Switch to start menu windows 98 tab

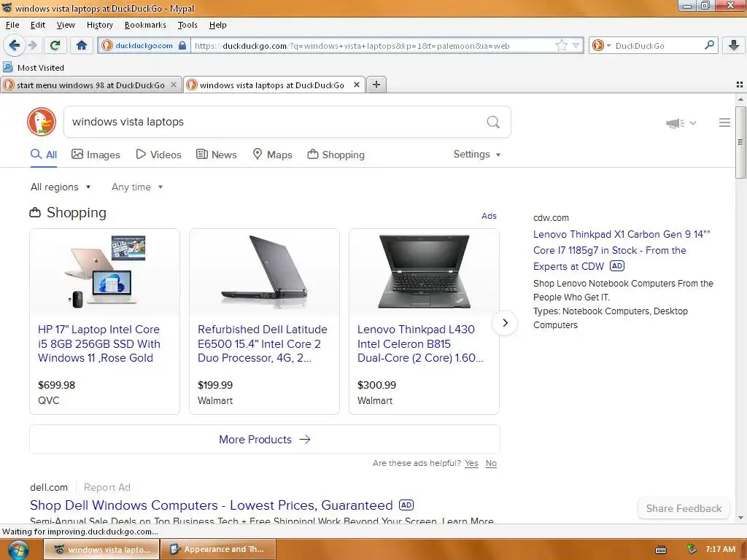point(90,85)
